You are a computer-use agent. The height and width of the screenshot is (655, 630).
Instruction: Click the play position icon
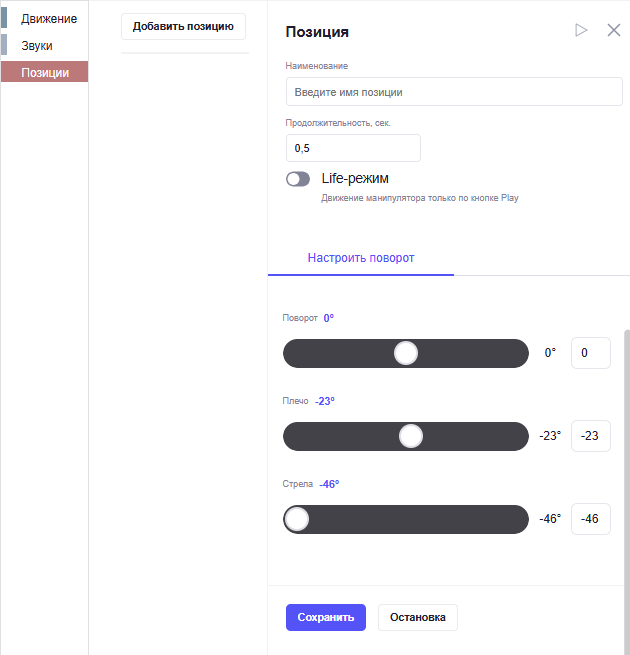581,30
